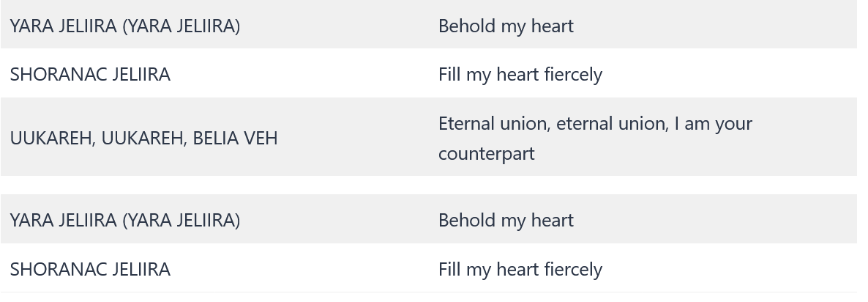Click the parenthetical "(YARA JELIIRA)" in the second verse
This screenshot has height=302, width=868.
pos(181,220)
